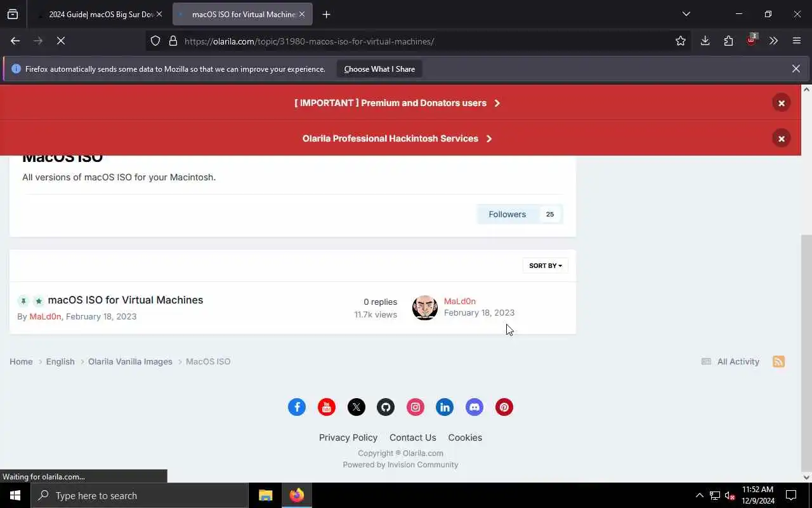The width and height of the screenshot is (812, 508).
Task: Click the pinned topic icon
Action: [23, 301]
